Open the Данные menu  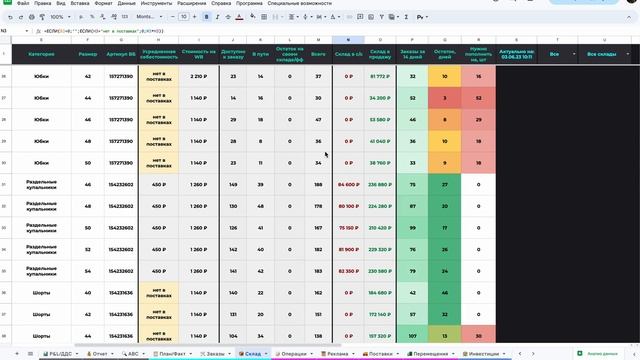point(127,3)
